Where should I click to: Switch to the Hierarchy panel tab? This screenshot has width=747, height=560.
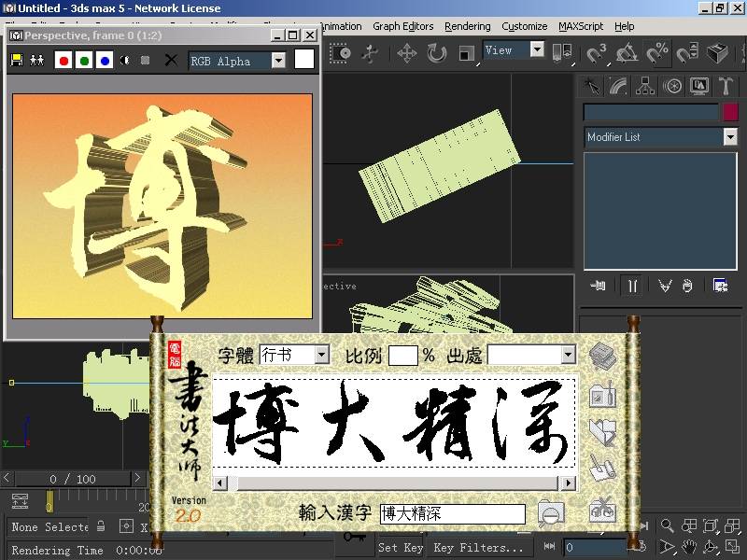coord(645,86)
